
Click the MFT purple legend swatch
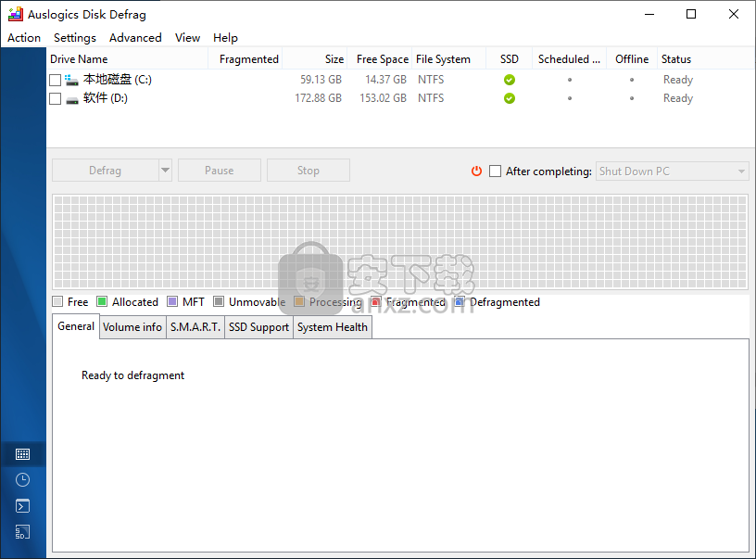tap(172, 301)
